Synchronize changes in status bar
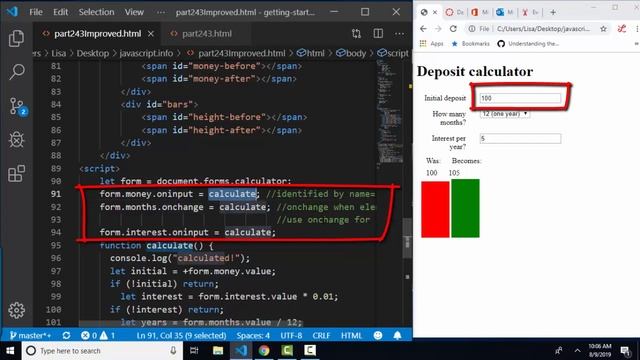Image resolution: width=640 pixels, height=360 pixels. coord(66,336)
